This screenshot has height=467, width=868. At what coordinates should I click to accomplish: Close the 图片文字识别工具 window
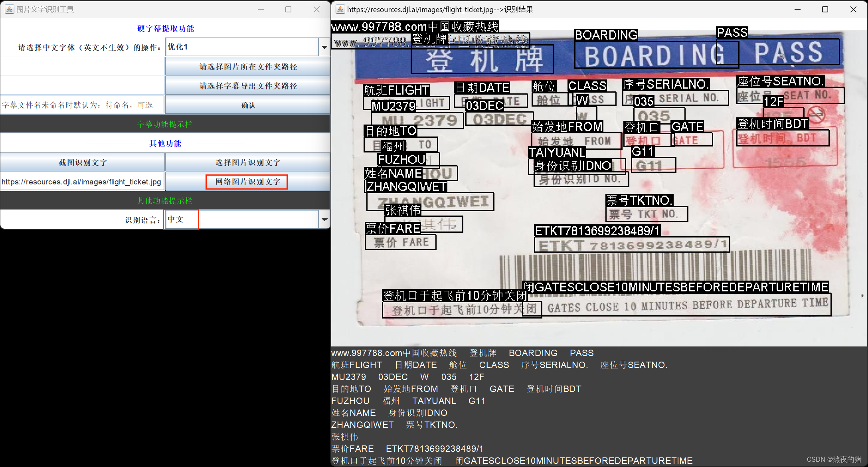coord(316,9)
